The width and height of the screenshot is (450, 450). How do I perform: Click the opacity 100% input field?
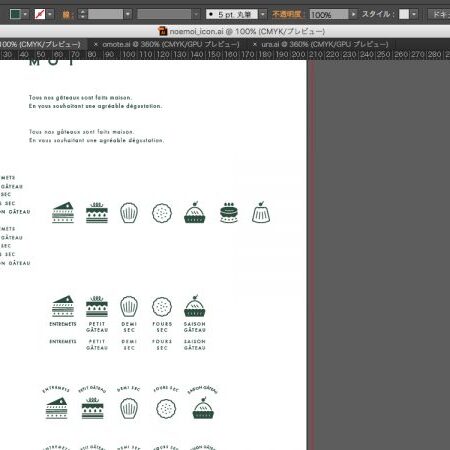point(329,15)
